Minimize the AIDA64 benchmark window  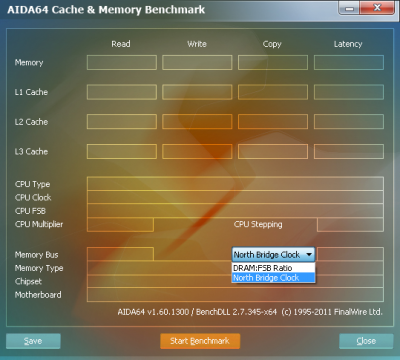349,8
